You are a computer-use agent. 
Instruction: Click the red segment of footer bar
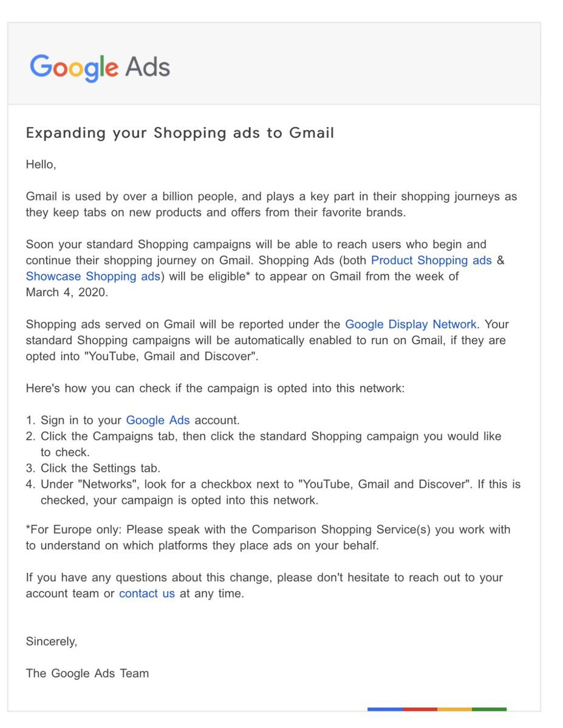coord(420,709)
